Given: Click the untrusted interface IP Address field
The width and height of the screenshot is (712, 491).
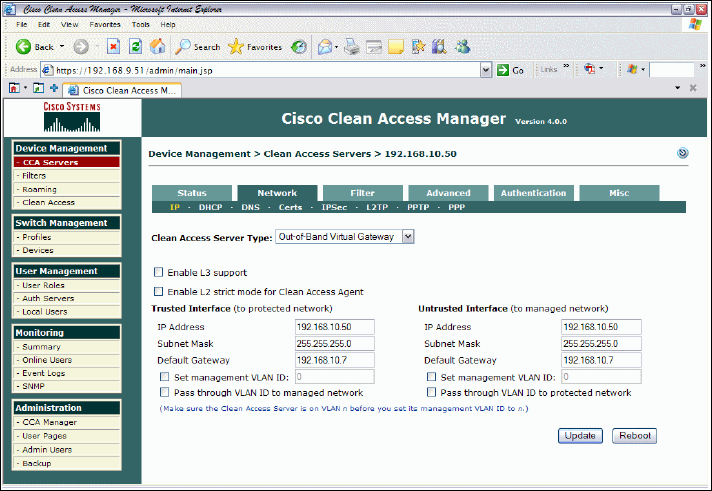Looking at the screenshot, I should [x=601, y=326].
